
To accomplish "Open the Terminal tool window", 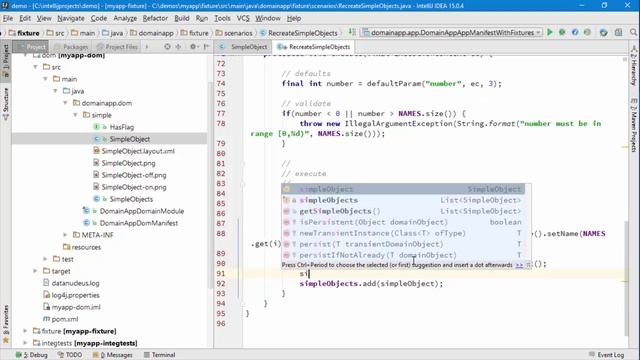I will (160, 355).
